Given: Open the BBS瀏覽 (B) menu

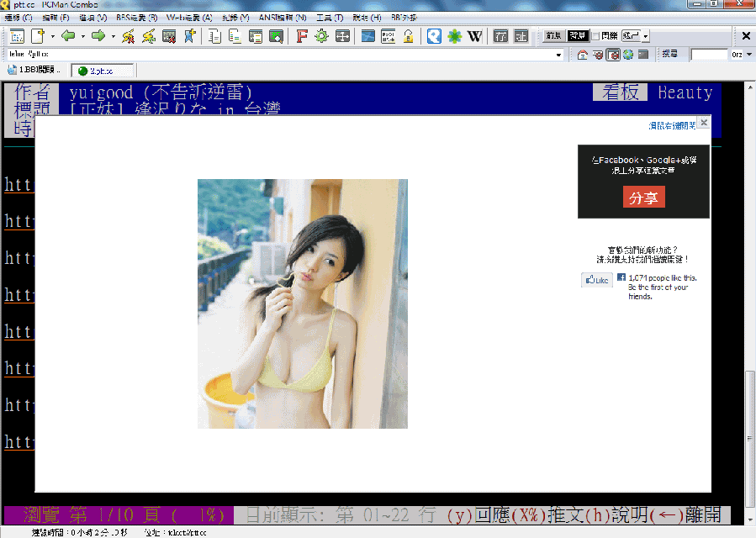Looking at the screenshot, I should click(x=136, y=18).
